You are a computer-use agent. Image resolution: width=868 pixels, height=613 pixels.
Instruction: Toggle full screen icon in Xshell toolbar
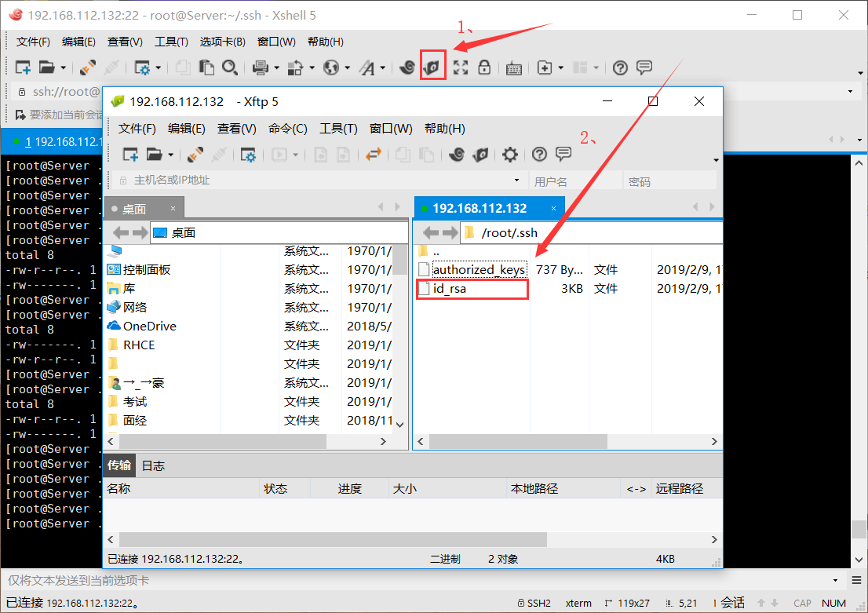(x=461, y=68)
